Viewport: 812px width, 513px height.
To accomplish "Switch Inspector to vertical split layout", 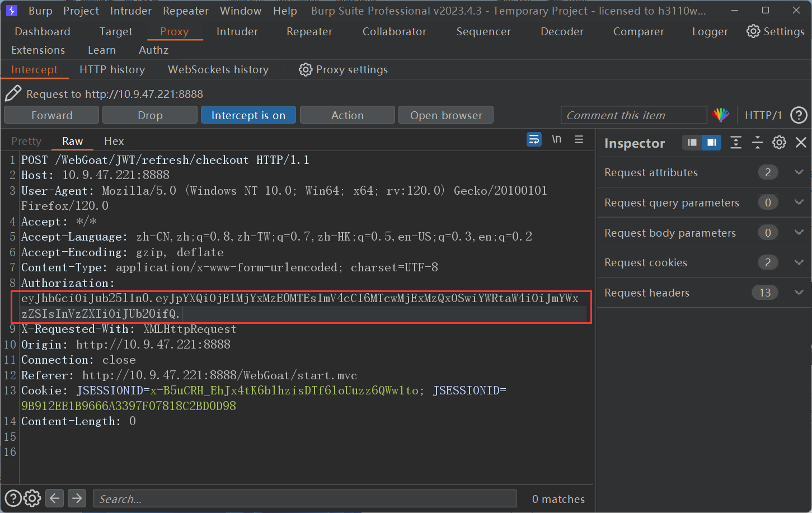I will tap(692, 143).
